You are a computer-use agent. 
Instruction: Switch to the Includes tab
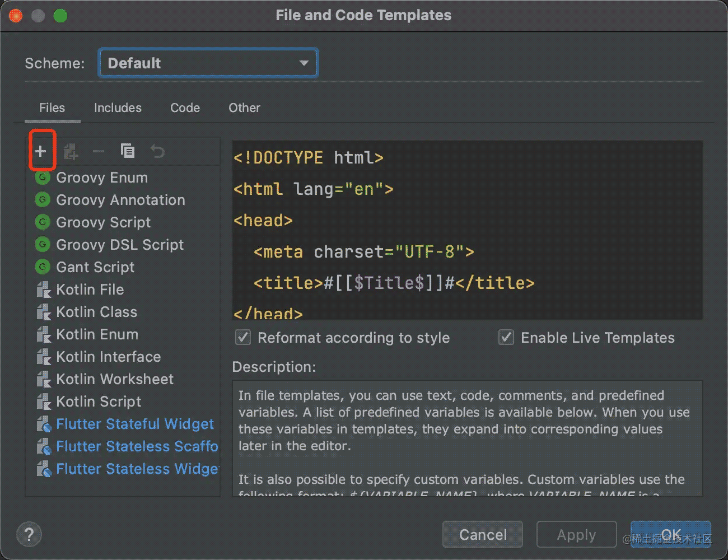tap(118, 108)
